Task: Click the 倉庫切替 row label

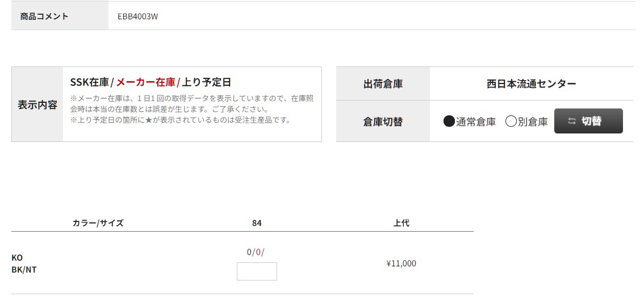Action: tap(383, 122)
